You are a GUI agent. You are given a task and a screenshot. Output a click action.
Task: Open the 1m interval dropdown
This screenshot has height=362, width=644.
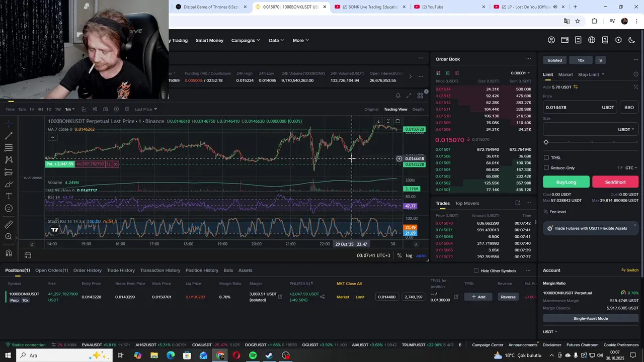point(69,109)
